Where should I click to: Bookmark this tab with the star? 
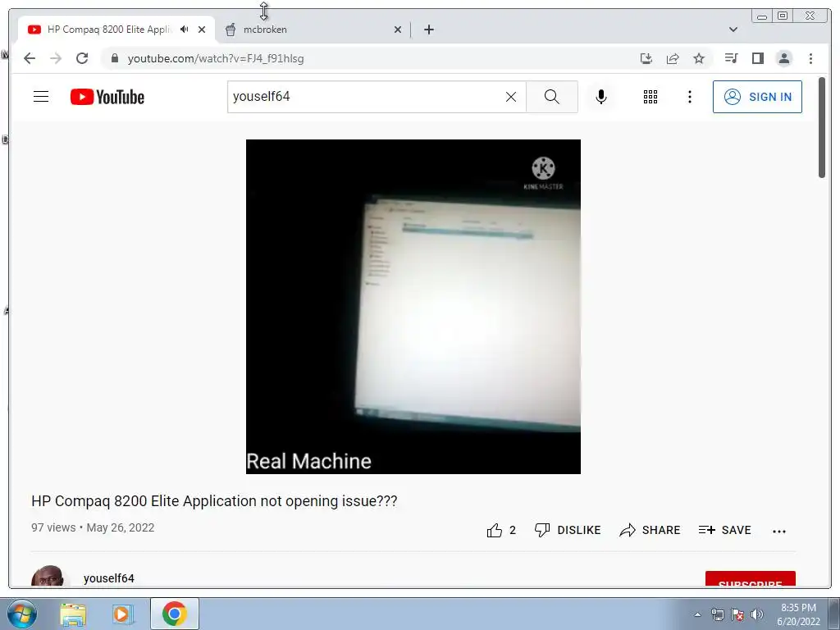tap(699, 58)
